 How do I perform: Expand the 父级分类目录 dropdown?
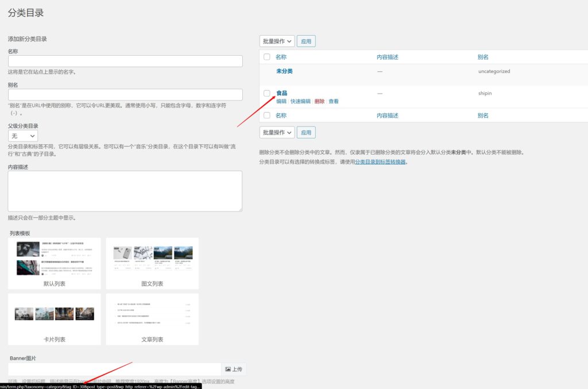(23, 136)
